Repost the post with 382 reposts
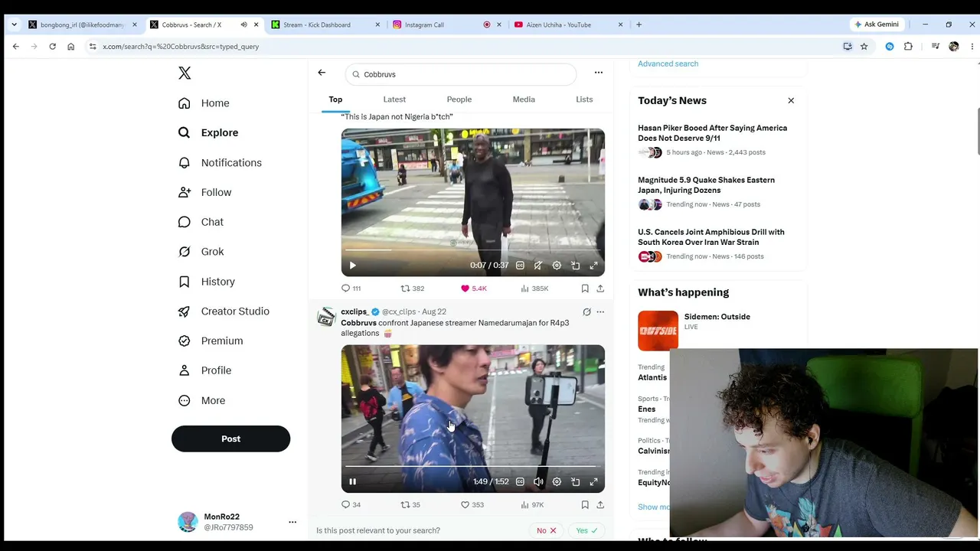This screenshot has height=551, width=980. 413,289
